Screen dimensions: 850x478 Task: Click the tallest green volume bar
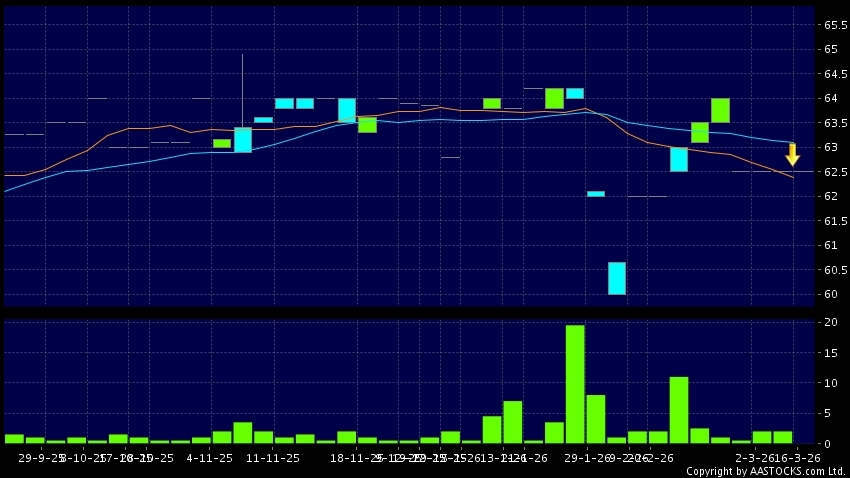tap(575, 384)
